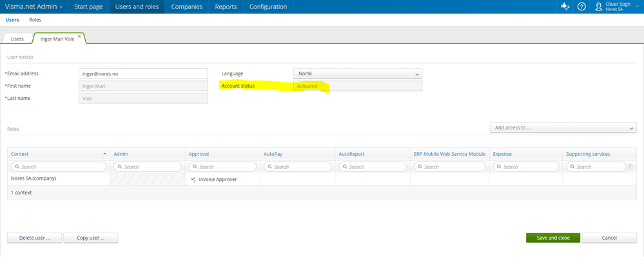
Task: Click the Email address input field
Action: pos(143,73)
